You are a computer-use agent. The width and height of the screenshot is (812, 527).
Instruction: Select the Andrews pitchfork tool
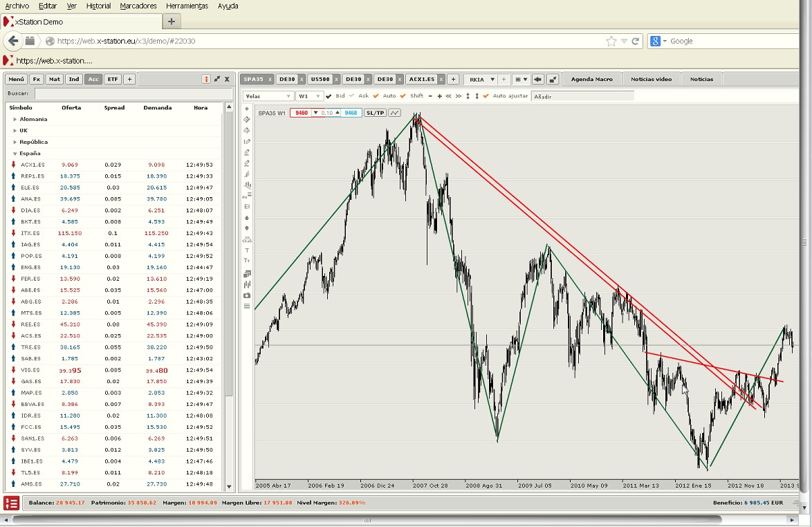(x=247, y=174)
